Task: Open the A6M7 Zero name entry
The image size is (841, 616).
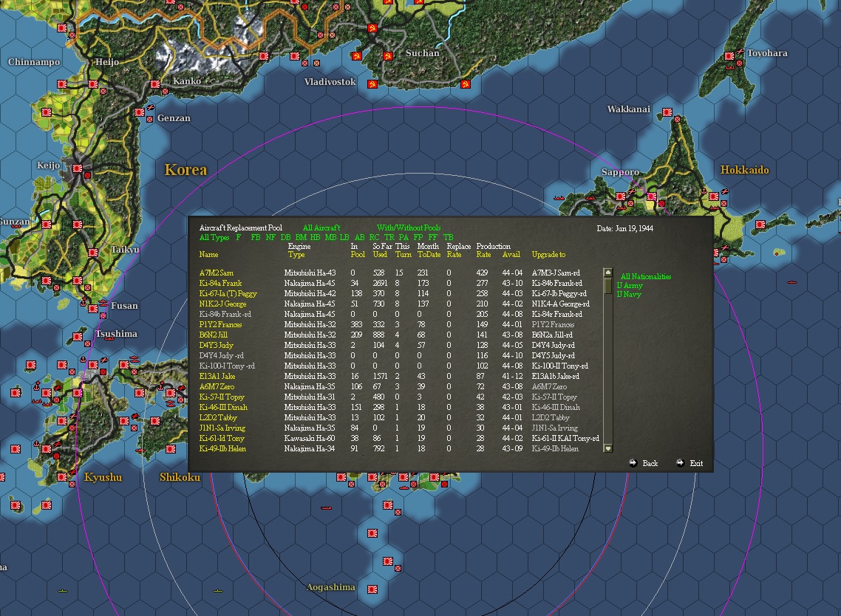Action: (x=217, y=386)
